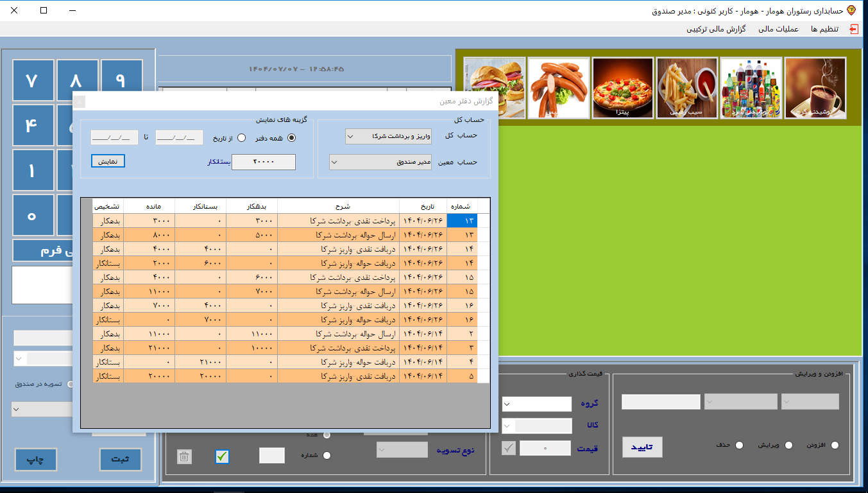Open the تنظیم ها menu
Screen dimensions: 868x493
(824, 29)
